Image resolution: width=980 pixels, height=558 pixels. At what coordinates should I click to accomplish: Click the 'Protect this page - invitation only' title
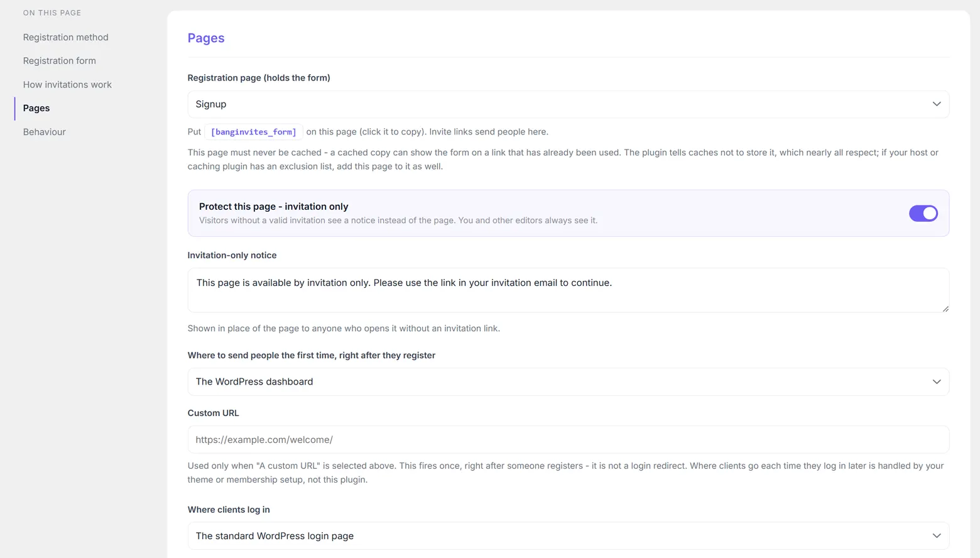point(273,206)
